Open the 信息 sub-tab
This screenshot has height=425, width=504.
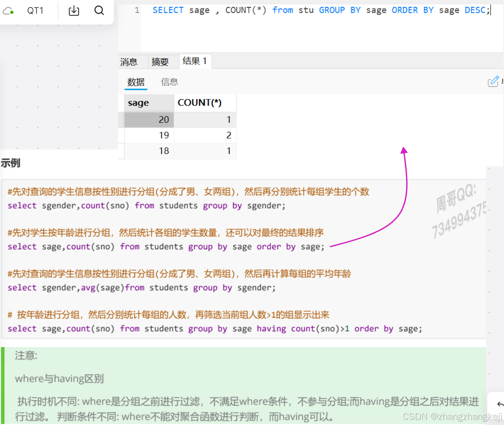coord(169,82)
